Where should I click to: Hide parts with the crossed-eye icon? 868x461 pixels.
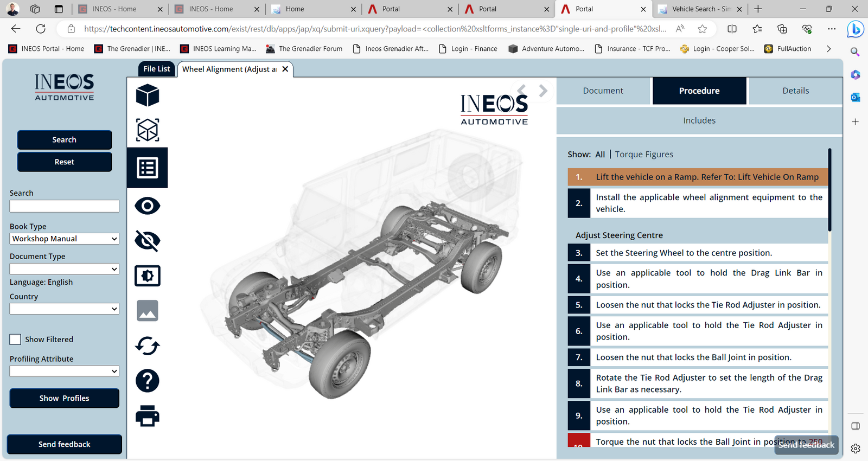click(148, 241)
